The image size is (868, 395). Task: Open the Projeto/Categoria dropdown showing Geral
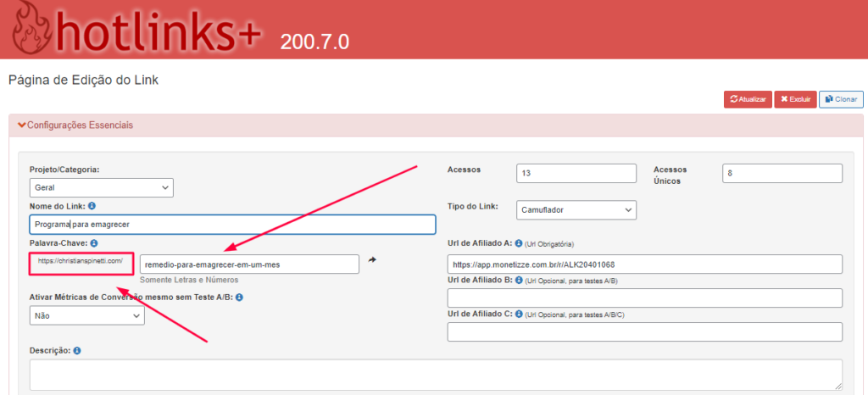[x=102, y=187]
